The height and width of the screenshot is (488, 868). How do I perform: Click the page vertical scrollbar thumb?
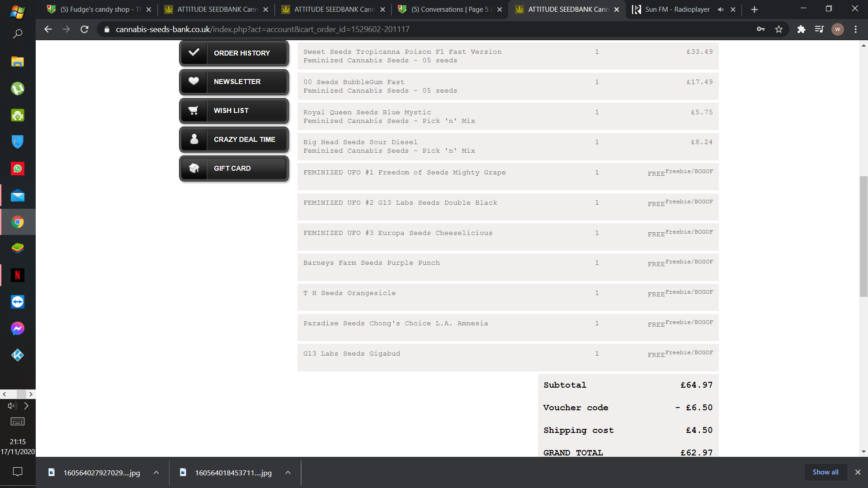[863, 236]
